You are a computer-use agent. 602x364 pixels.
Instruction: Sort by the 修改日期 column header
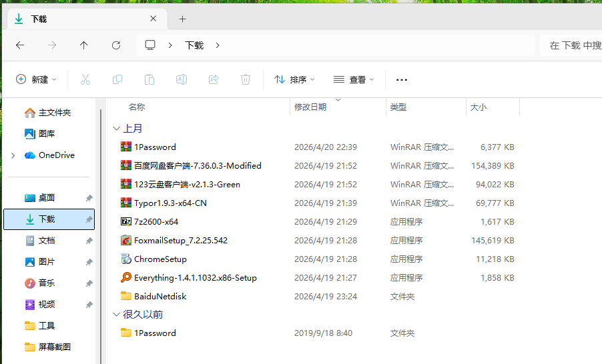pos(310,107)
